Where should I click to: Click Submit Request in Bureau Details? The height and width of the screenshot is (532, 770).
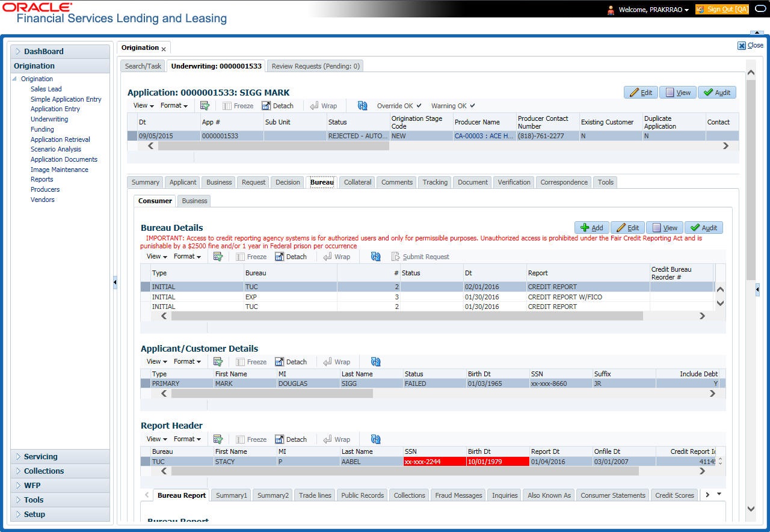click(x=420, y=257)
